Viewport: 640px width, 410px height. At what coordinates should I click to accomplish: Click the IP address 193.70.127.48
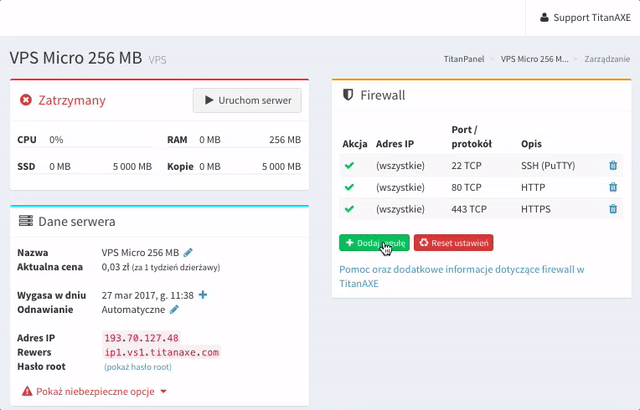[x=141, y=338]
